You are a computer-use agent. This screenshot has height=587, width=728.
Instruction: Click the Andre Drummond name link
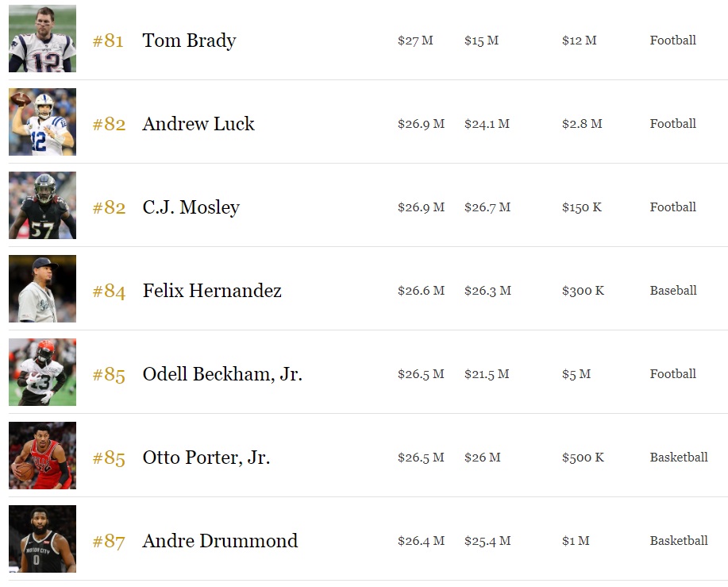click(x=220, y=541)
